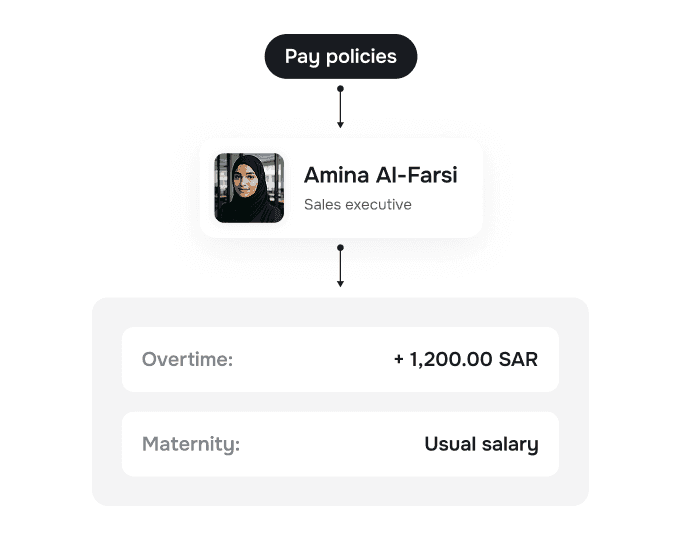Image resolution: width=680 pixels, height=540 pixels.
Task: Click the connector line below the employee card
Action: [340, 264]
